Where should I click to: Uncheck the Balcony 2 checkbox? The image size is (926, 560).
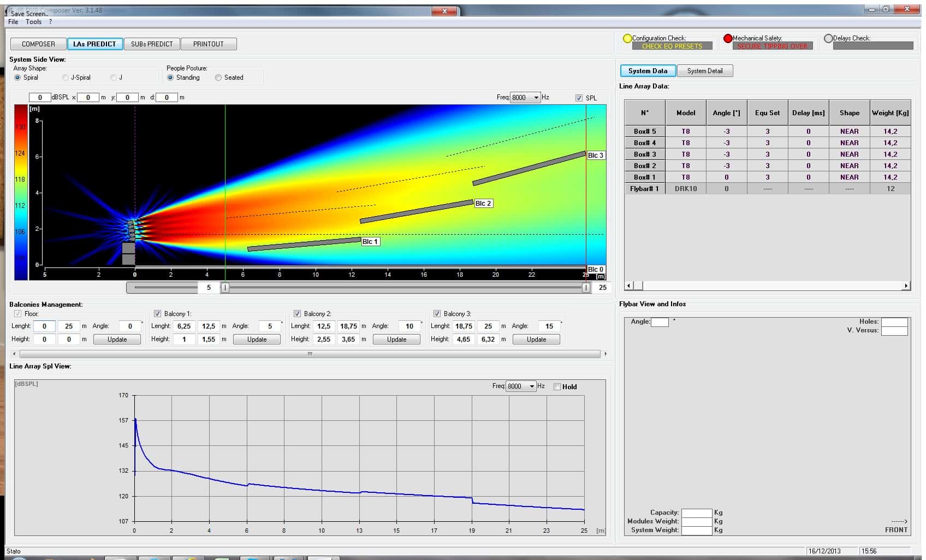[x=298, y=314]
